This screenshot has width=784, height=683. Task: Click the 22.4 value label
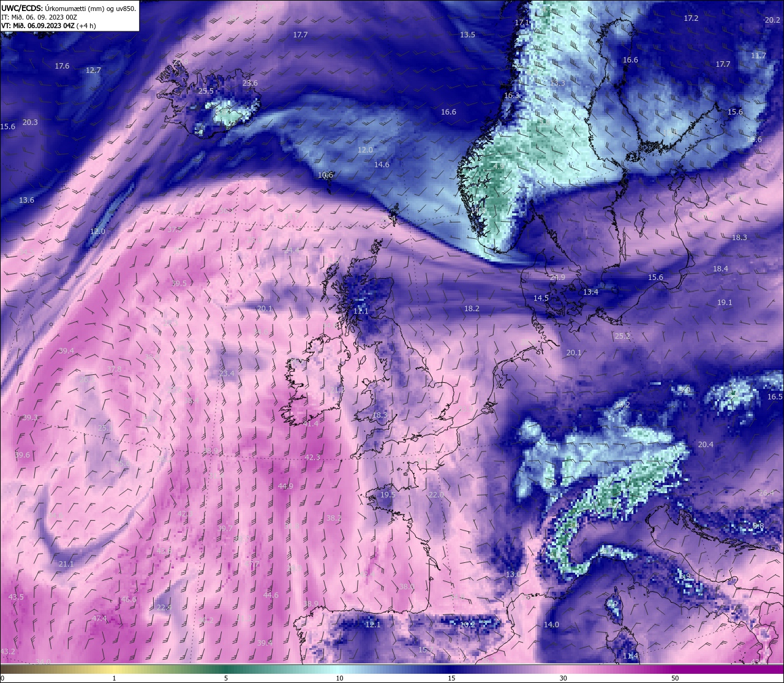164,608
